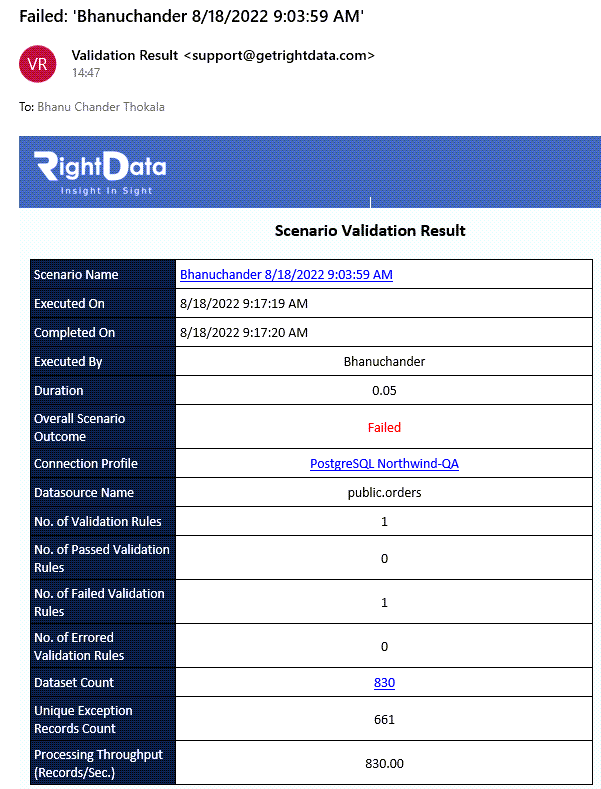Open the Bhanuchander 8/18/2022 9:03:59 AM scenario link
601x789 pixels.
(x=286, y=274)
